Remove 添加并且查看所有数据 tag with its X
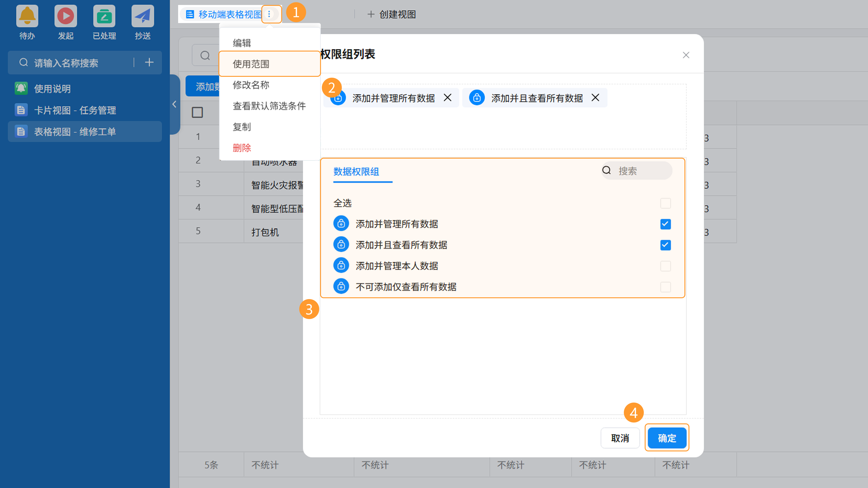 pos(595,98)
